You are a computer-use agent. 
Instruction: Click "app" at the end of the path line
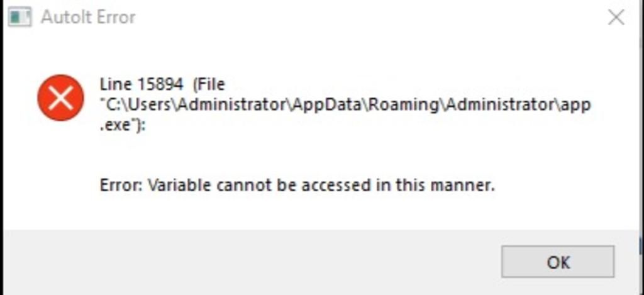(x=575, y=104)
